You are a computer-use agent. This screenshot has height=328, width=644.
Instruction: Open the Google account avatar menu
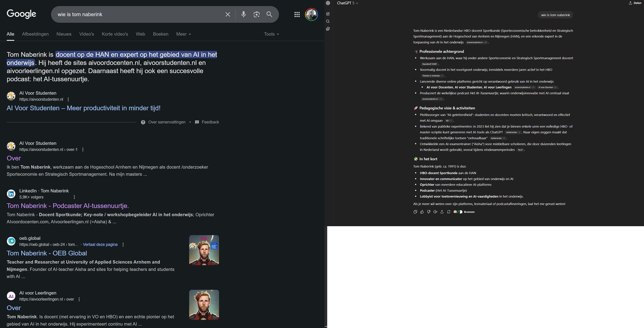(311, 14)
